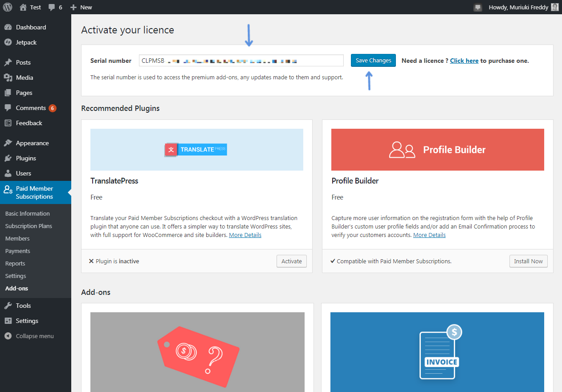Open Payments submenu
The height and width of the screenshot is (392, 562).
click(18, 251)
